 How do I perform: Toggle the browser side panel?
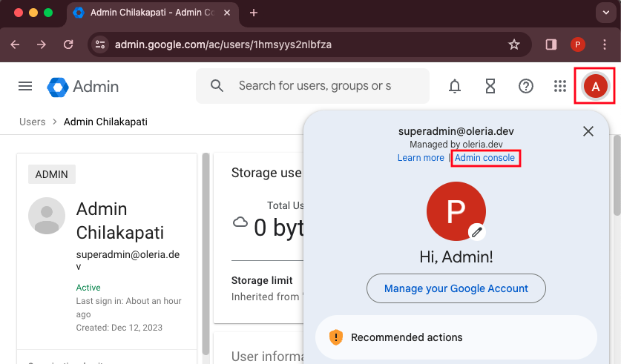point(551,44)
